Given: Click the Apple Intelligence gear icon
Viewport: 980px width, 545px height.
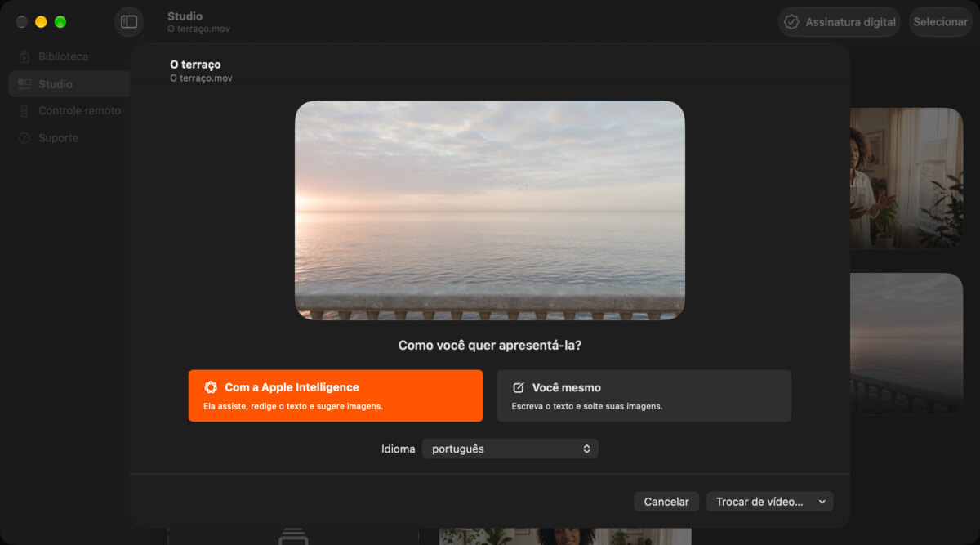Looking at the screenshot, I should 211,387.
